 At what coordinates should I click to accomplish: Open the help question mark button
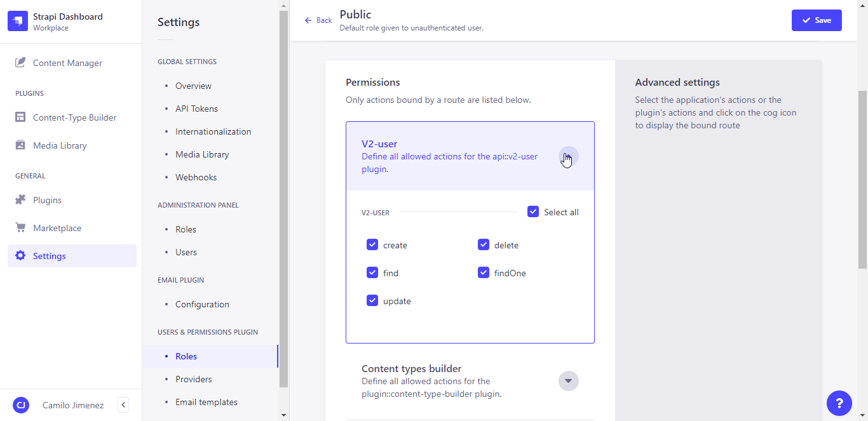pos(839,403)
